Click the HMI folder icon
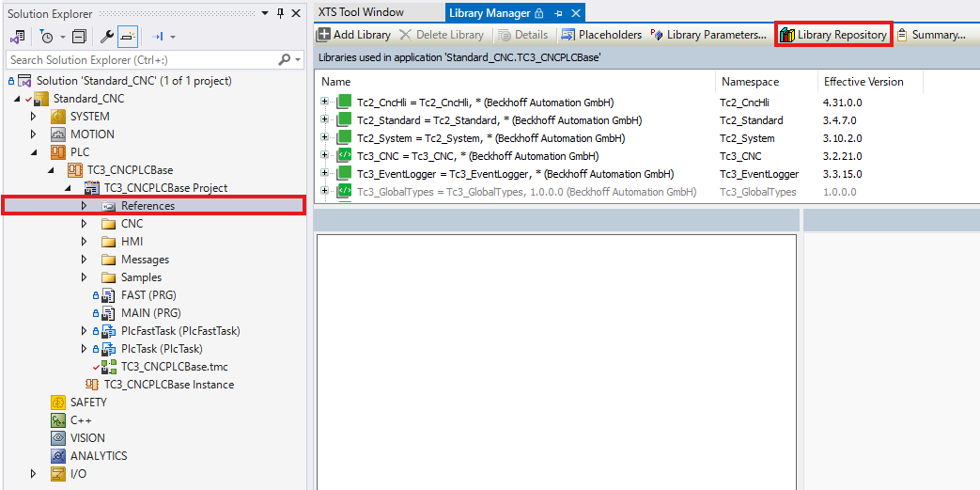980x490 pixels. [x=109, y=242]
